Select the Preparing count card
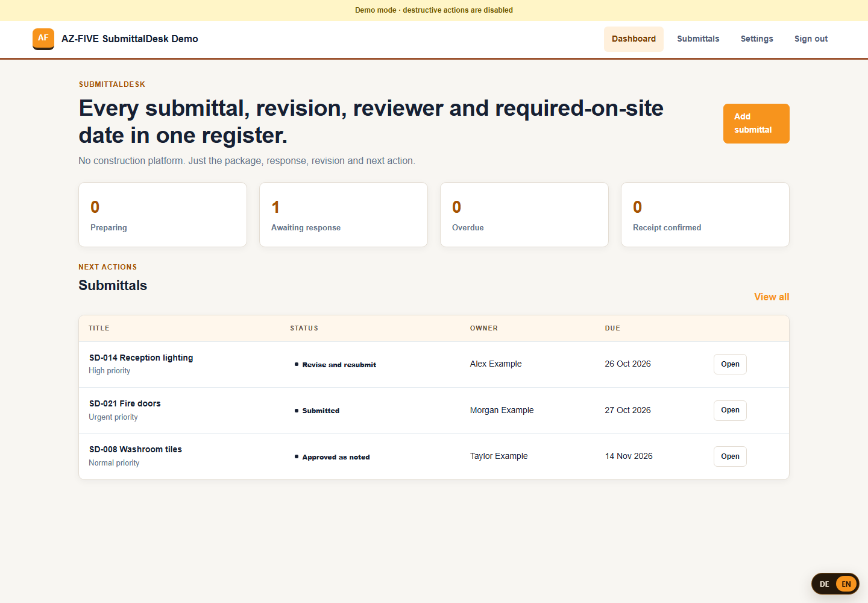The height and width of the screenshot is (603, 868). coord(163,215)
